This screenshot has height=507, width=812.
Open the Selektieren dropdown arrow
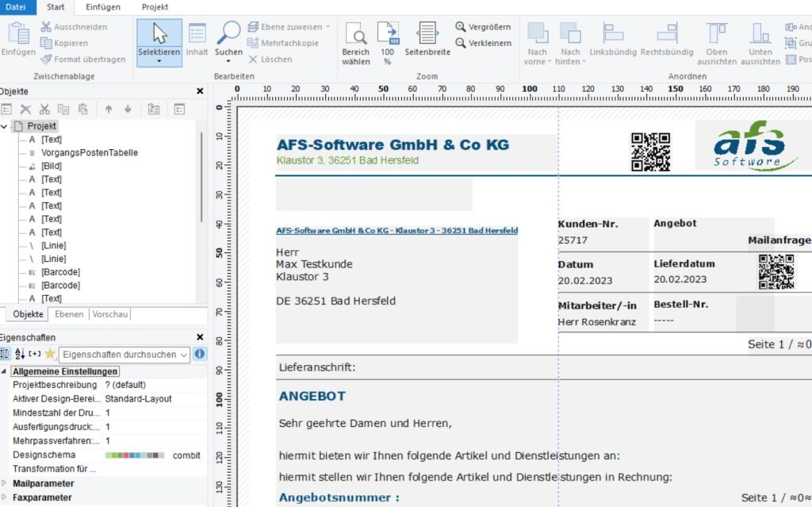pos(159,62)
